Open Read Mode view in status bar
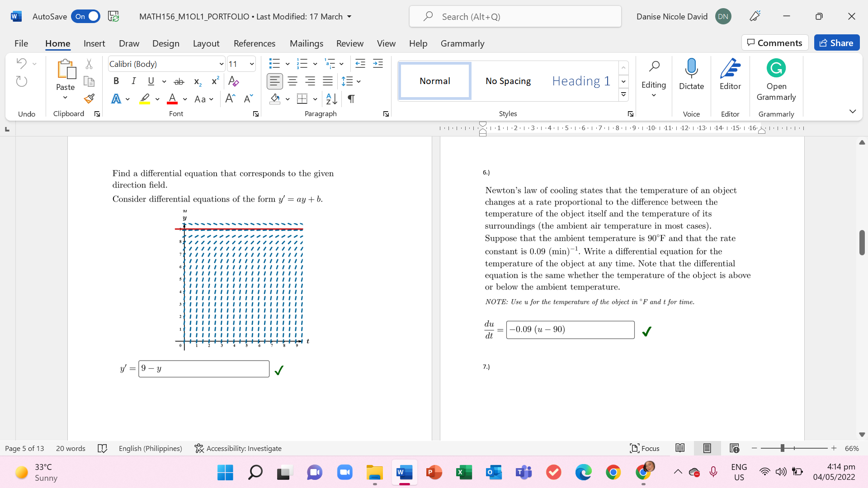The height and width of the screenshot is (488, 868). tap(680, 448)
